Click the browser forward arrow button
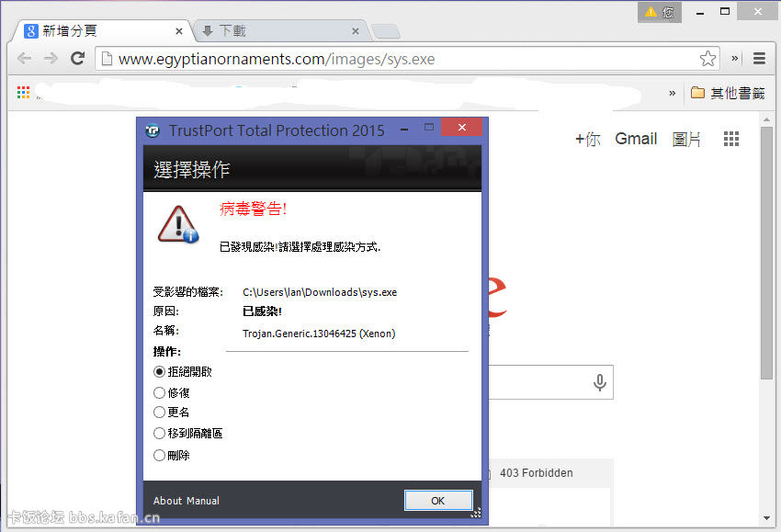This screenshot has width=781, height=532. (x=51, y=59)
